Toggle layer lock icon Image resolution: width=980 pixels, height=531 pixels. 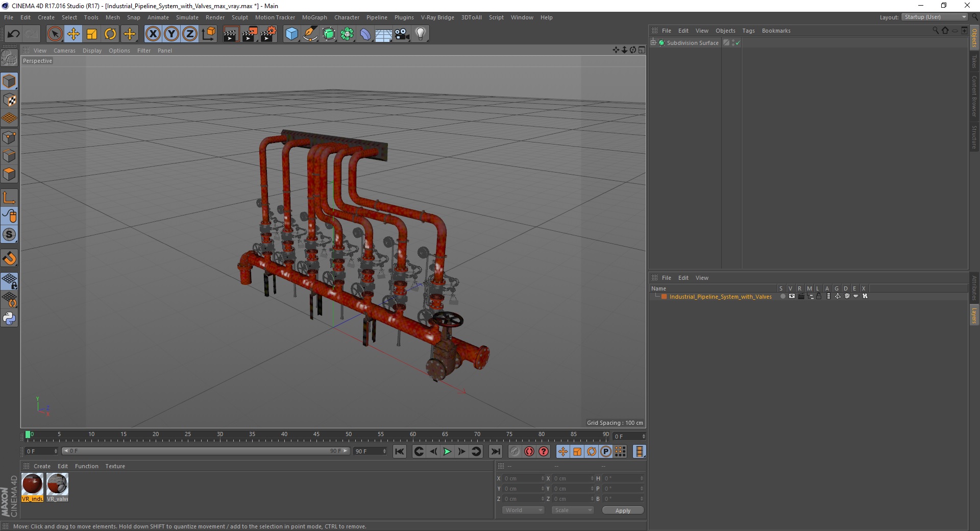[819, 296]
